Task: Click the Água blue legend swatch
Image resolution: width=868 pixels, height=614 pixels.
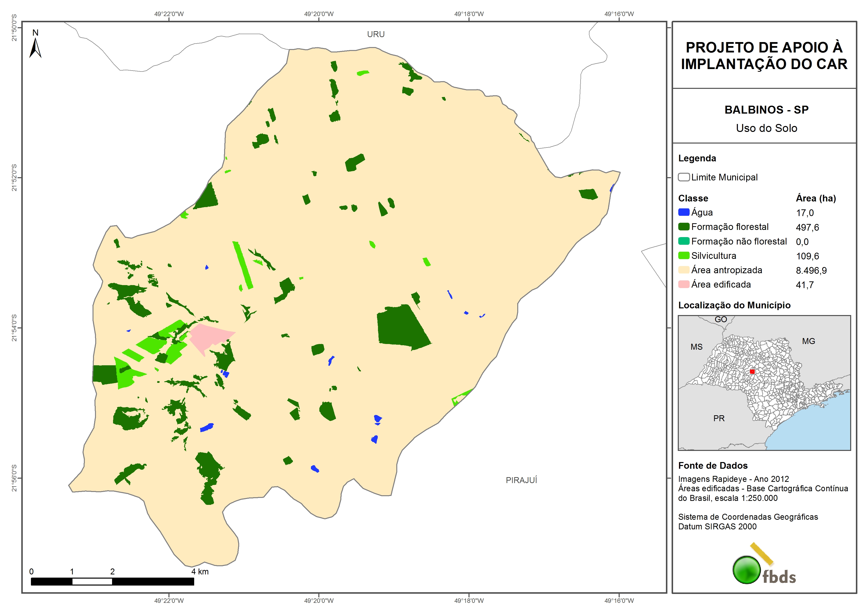Action: [x=683, y=212]
